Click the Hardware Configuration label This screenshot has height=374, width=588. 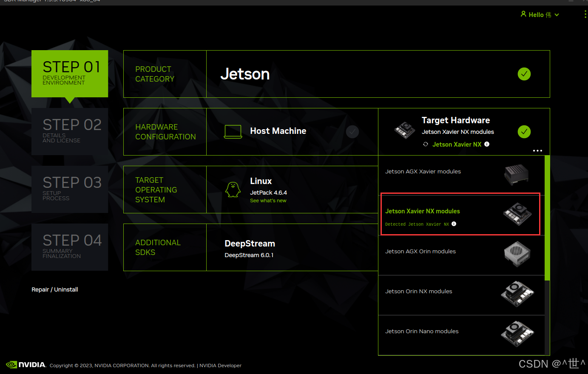[x=165, y=132]
